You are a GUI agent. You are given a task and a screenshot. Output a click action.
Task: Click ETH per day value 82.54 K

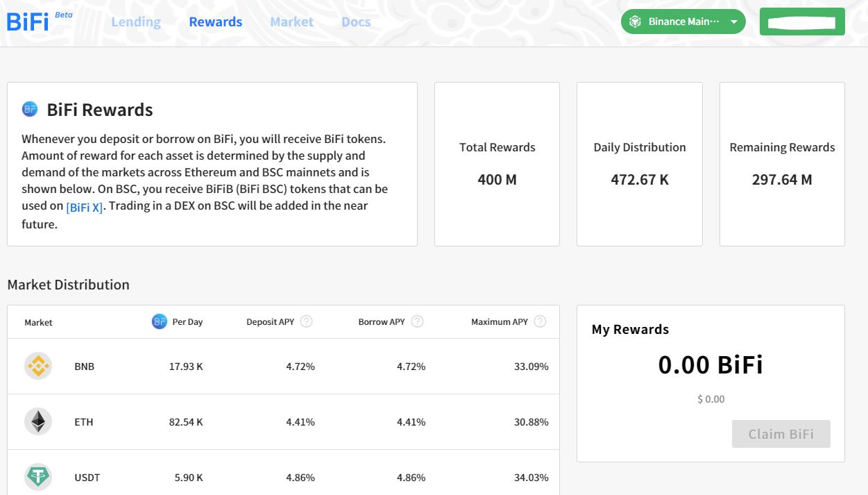186,421
